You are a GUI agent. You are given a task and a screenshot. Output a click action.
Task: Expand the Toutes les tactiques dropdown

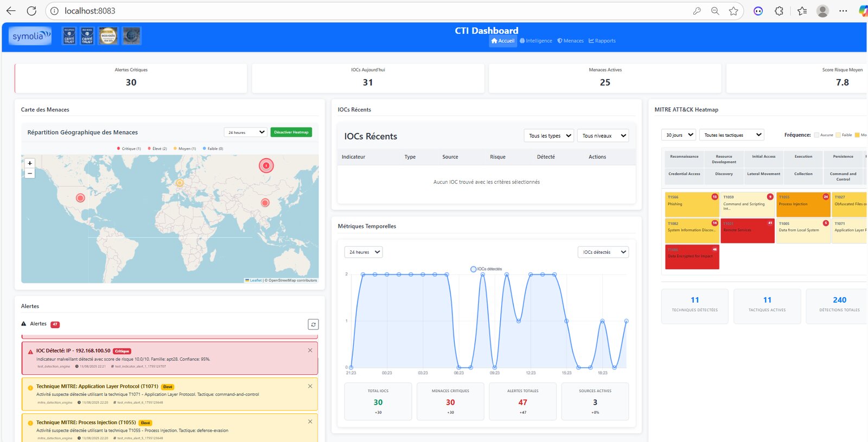tap(732, 135)
